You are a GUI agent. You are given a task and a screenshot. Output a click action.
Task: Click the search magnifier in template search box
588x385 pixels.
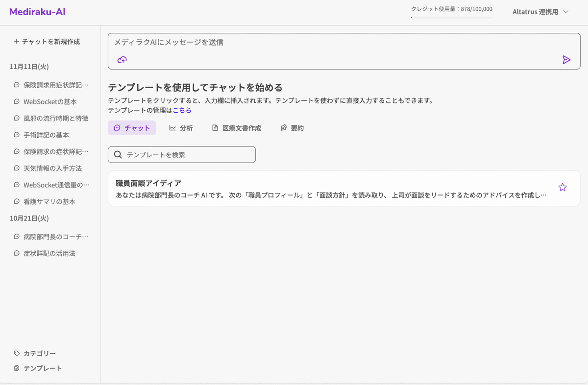118,154
